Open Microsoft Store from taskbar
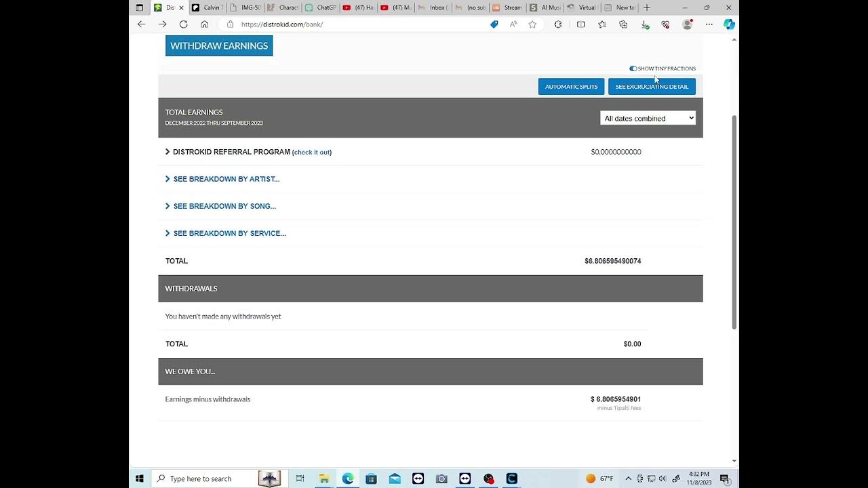The image size is (868, 488). click(371, 479)
